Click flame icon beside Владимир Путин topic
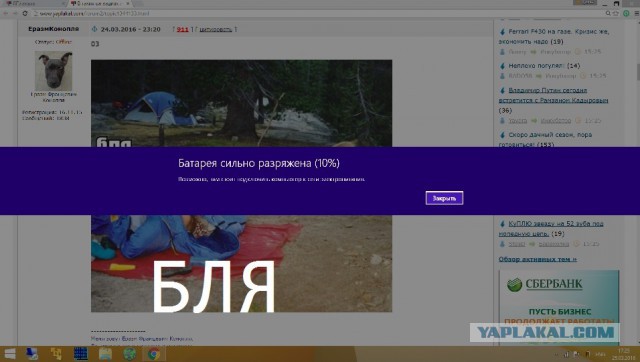 (x=502, y=91)
